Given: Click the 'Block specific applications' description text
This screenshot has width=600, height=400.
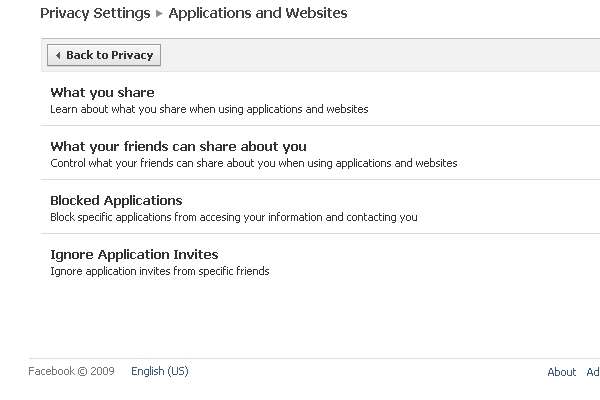Looking at the screenshot, I should click(x=234, y=217).
